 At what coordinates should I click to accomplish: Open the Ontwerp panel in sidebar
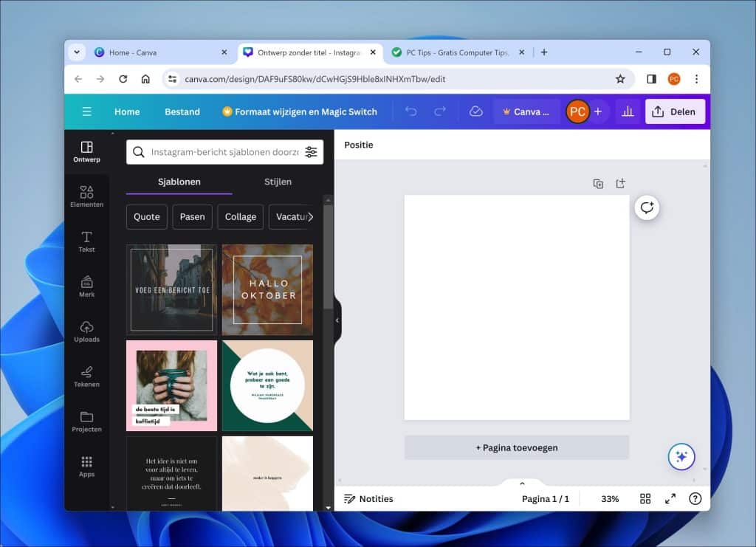click(x=87, y=151)
